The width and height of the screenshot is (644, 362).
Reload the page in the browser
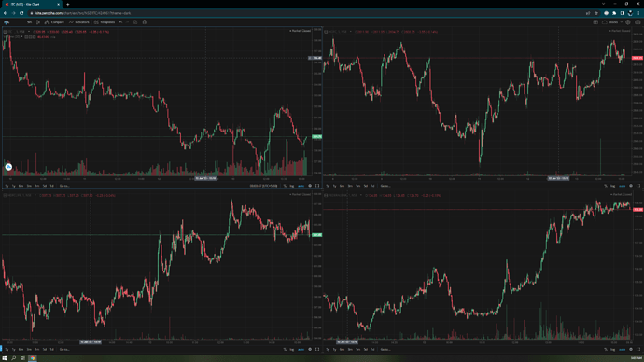(x=21, y=13)
